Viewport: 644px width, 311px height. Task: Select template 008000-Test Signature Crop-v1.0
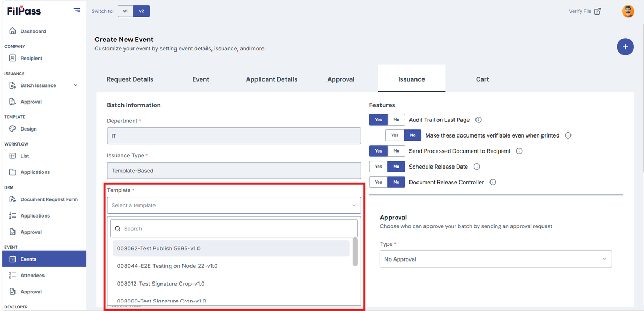[231, 301]
